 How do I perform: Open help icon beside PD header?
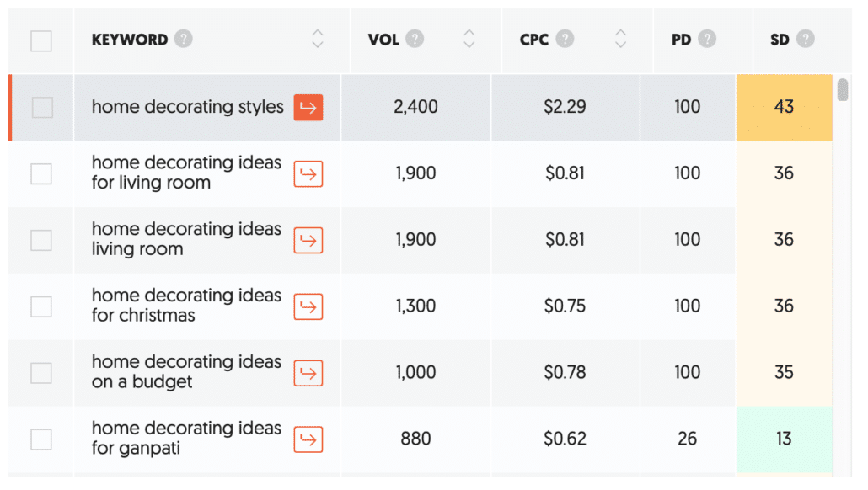[x=707, y=39]
